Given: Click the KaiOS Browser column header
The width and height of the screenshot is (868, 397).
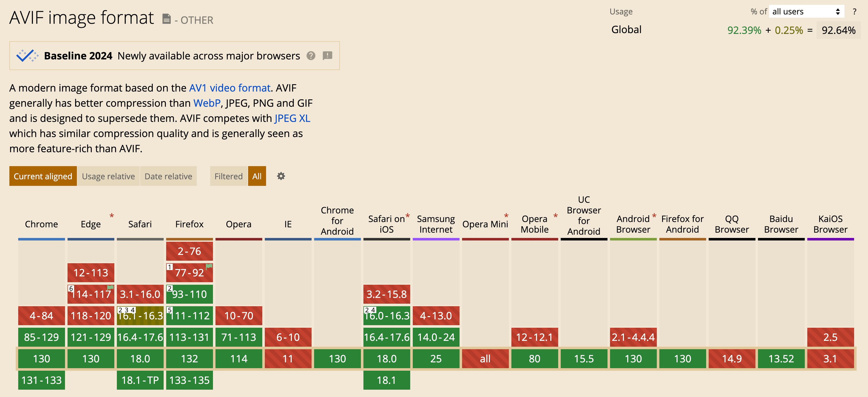Looking at the screenshot, I should 830,224.
